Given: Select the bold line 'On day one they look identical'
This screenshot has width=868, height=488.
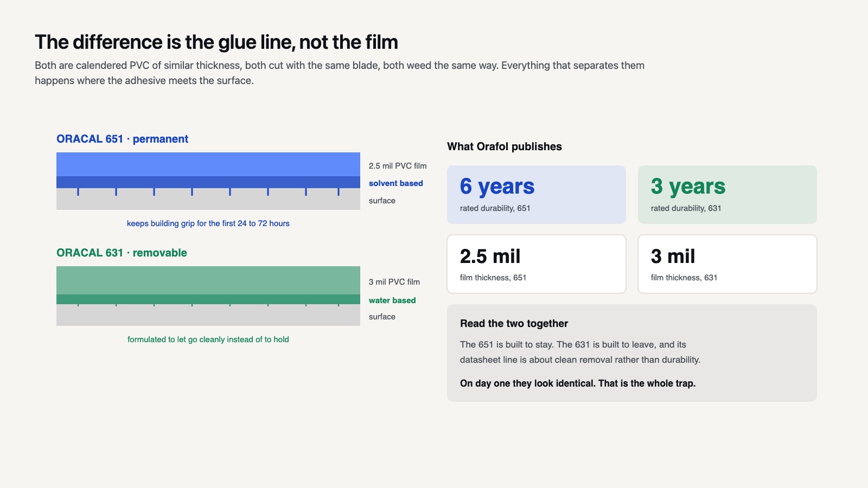Looking at the screenshot, I should [x=578, y=383].
